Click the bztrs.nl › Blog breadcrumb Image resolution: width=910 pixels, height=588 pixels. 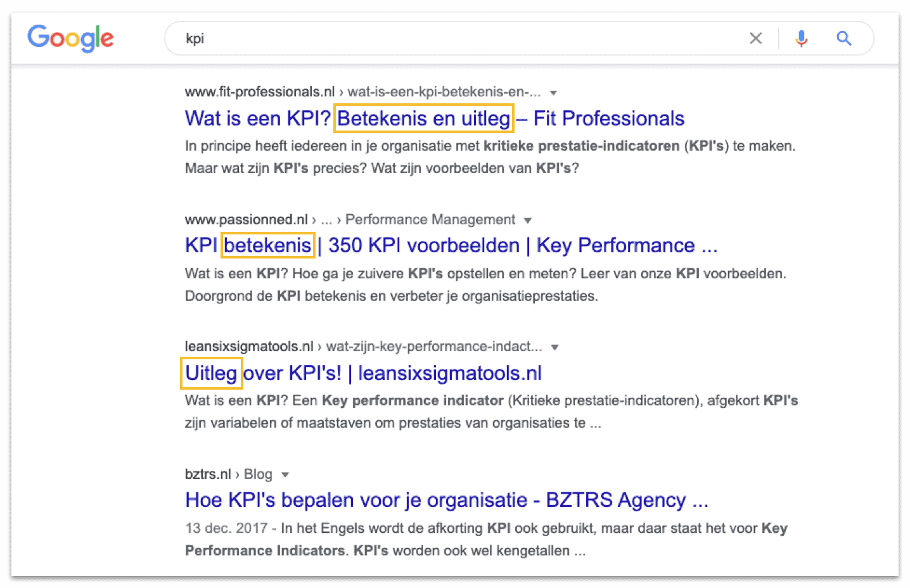point(229,474)
